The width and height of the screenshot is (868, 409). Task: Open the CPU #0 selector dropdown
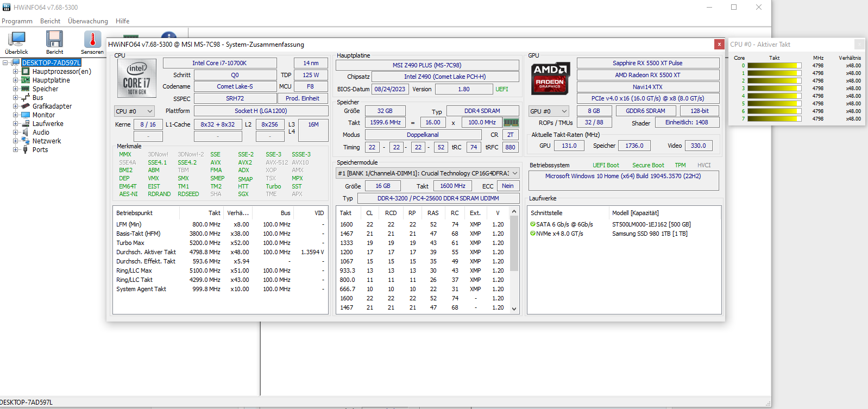point(135,111)
